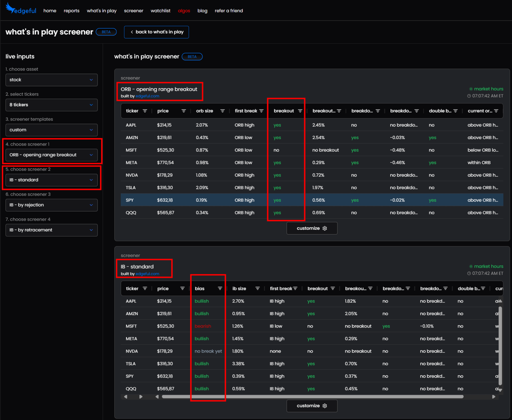Open refer a friend nav item
This screenshot has height=420, width=512.
pyautogui.click(x=229, y=11)
